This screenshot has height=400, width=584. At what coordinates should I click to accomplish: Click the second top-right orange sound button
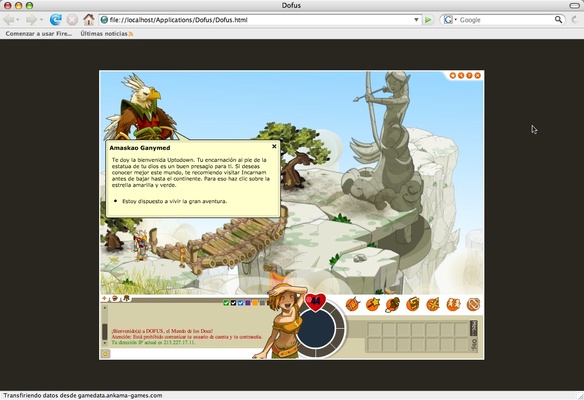461,76
